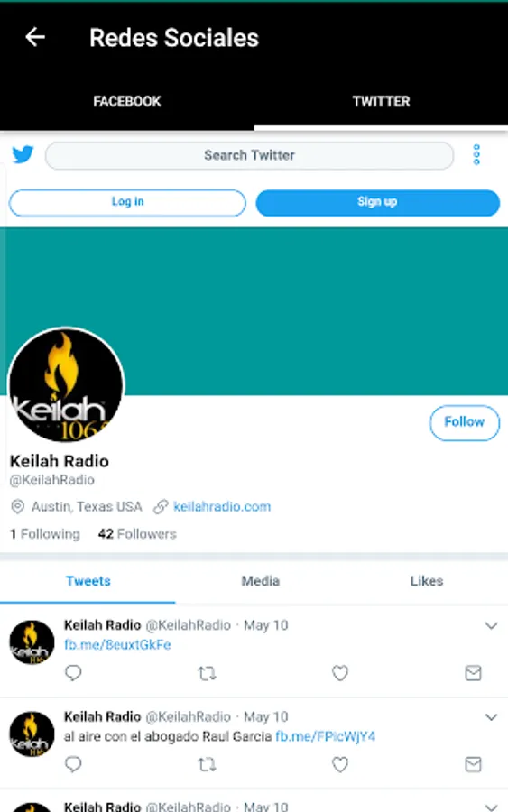Open the Likes tab
Viewport: 508px width, 812px height.
[x=427, y=581]
